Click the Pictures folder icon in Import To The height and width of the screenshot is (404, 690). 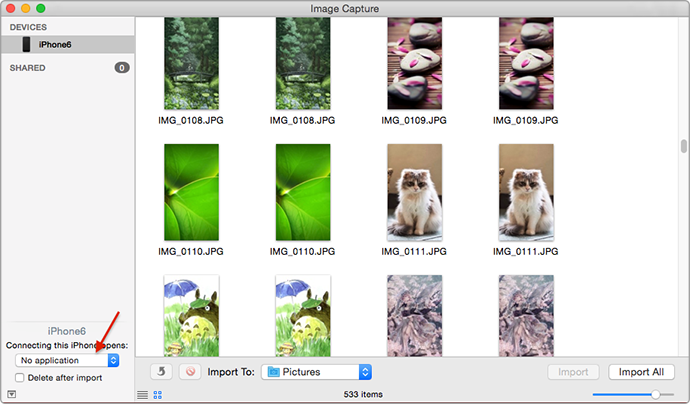274,372
